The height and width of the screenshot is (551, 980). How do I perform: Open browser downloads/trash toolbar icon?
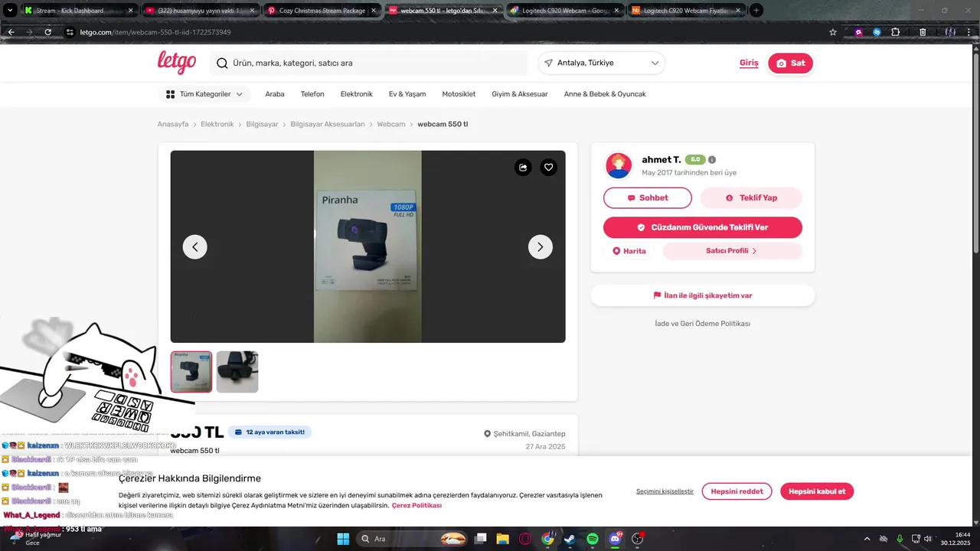pyautogui.click(x=923, y=32)
